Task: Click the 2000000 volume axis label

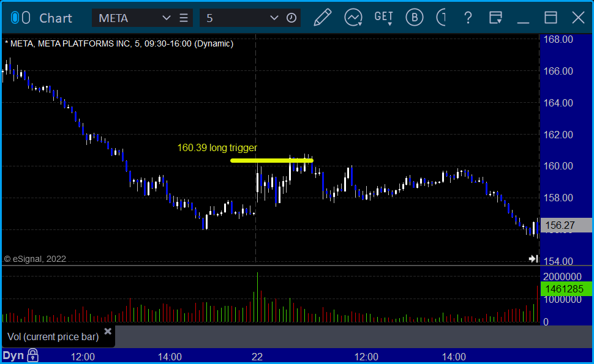Action: point(562,277)
